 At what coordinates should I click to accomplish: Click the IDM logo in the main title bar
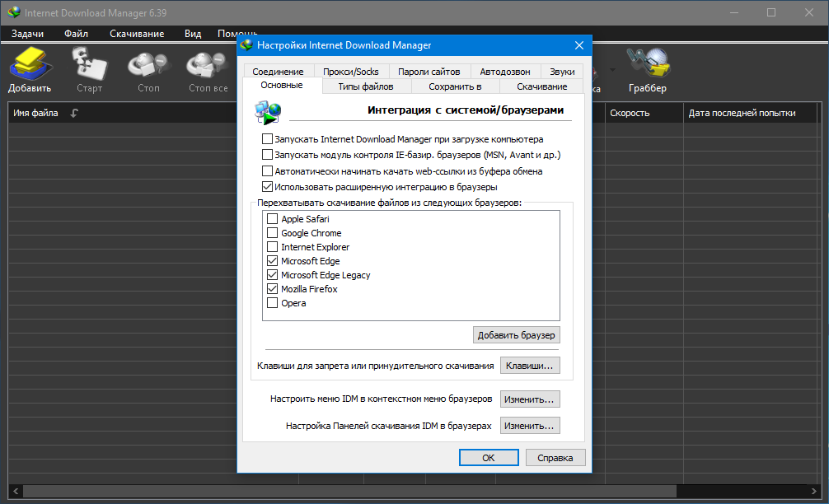14,12
